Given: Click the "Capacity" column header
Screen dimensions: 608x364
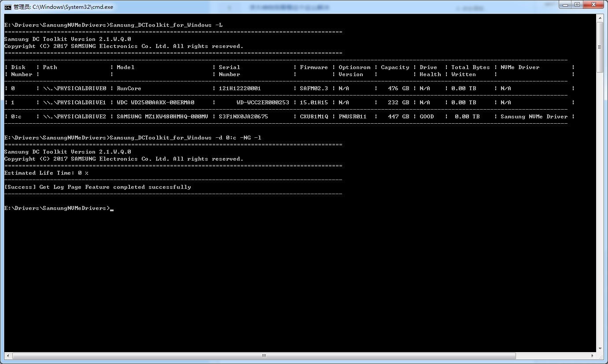Looking at the screenshot, I should click(x=395, y=67).
